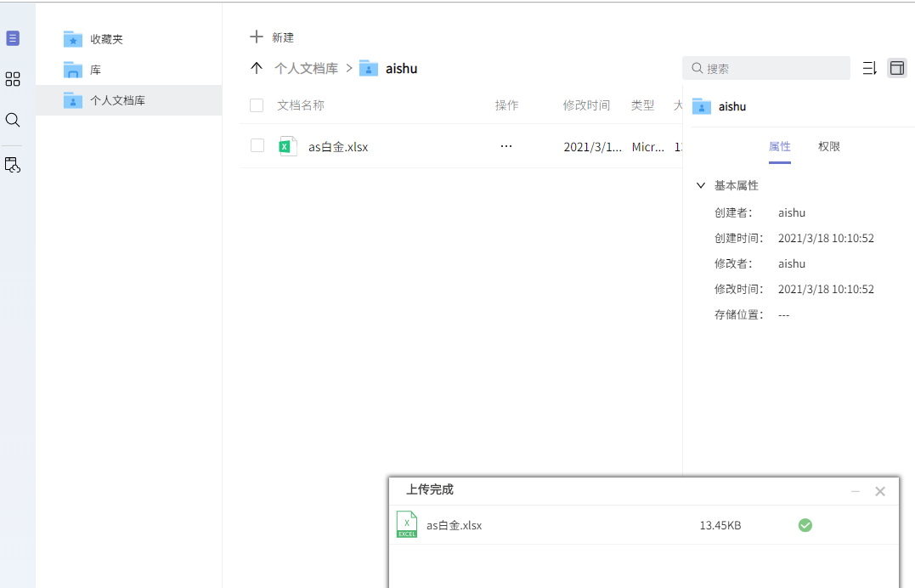Click the 新建 button
Viewport: 915px width, 588px height.
coord(272,37)
